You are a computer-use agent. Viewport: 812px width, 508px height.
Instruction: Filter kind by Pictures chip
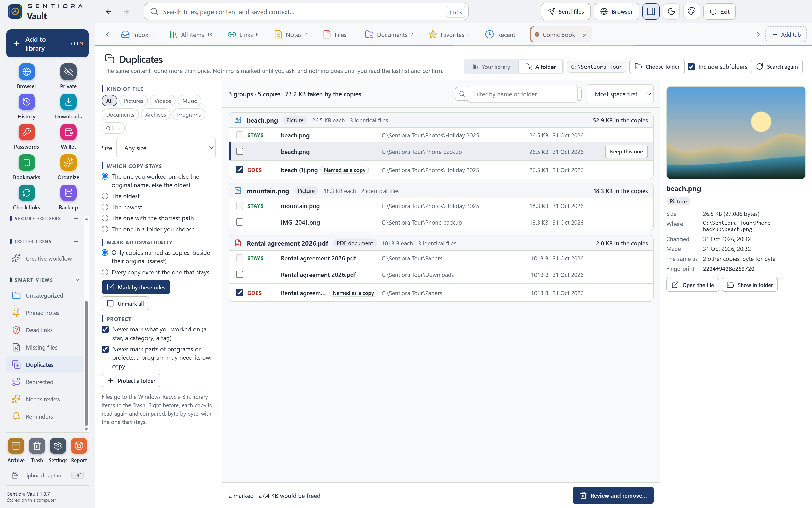(x=133, y=101)
